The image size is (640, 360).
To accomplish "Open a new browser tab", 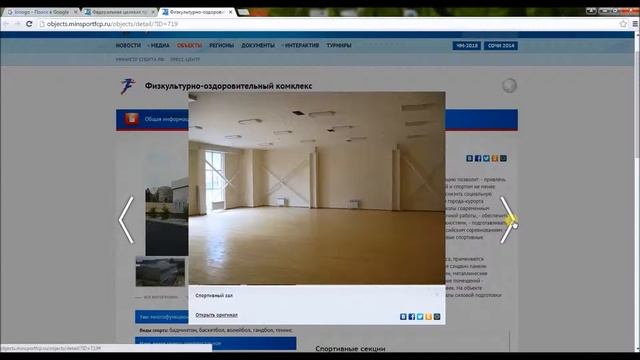I will [x=244, y=12].
